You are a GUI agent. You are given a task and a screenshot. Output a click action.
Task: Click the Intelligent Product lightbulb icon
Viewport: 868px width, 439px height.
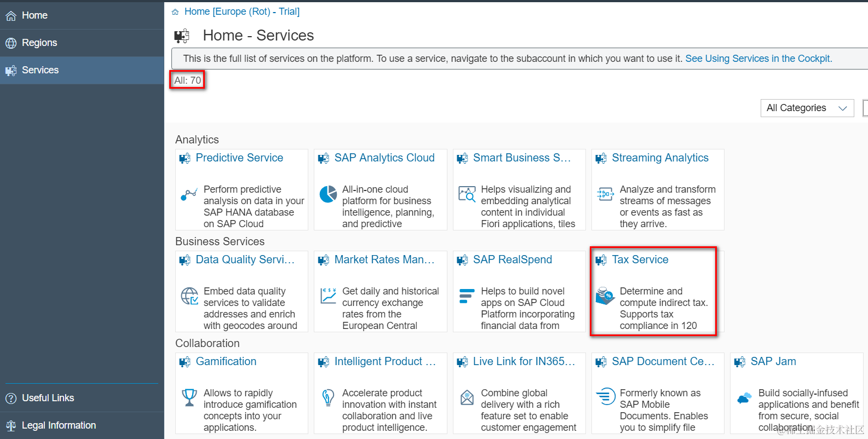point(328,397)
